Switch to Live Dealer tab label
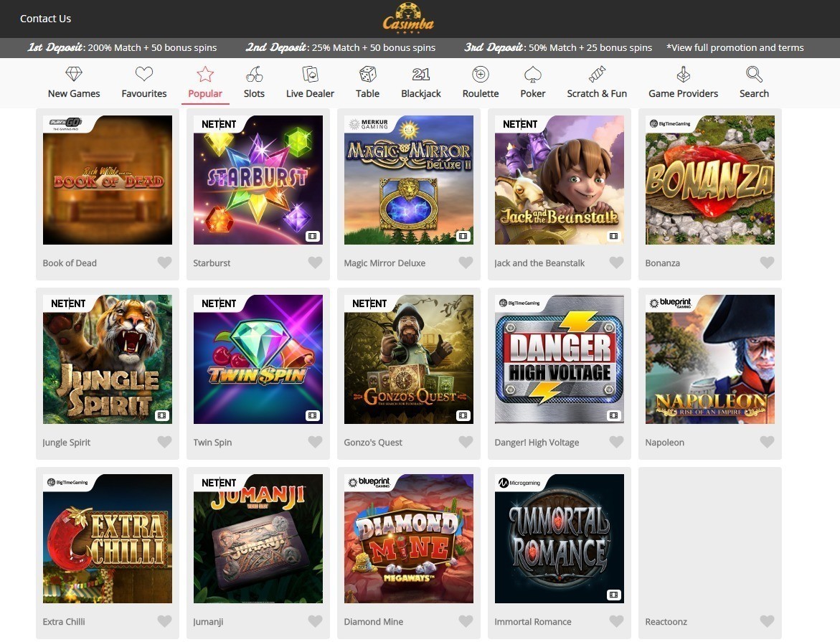Screen dimensions: 840x642 (310, 94)
